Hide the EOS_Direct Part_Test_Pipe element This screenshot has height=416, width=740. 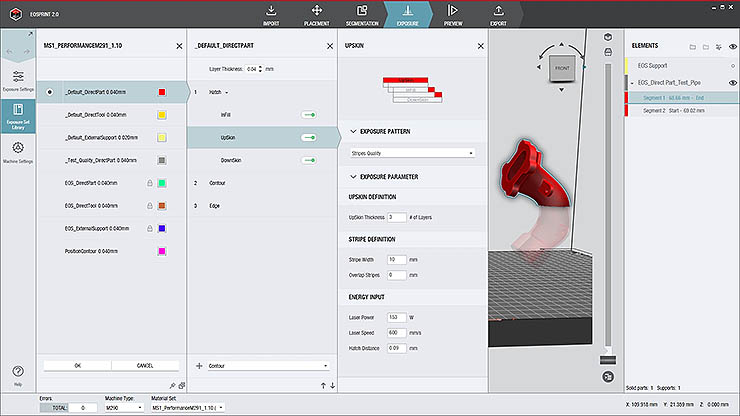[732, 82]
